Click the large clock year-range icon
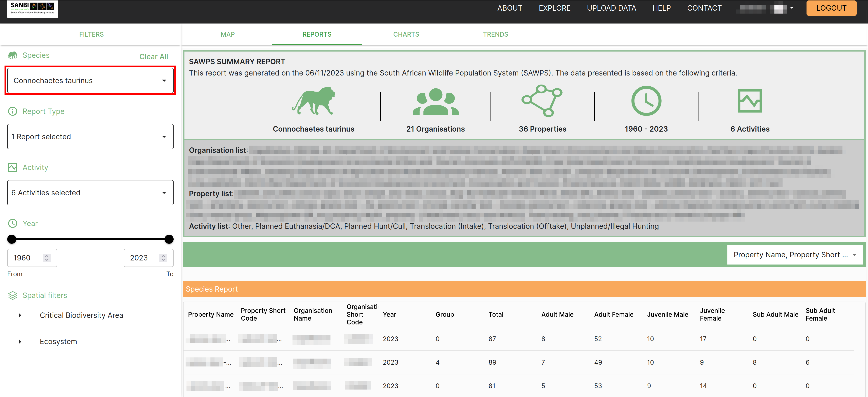Screen dimensions: 868x397 pos(646,101)
